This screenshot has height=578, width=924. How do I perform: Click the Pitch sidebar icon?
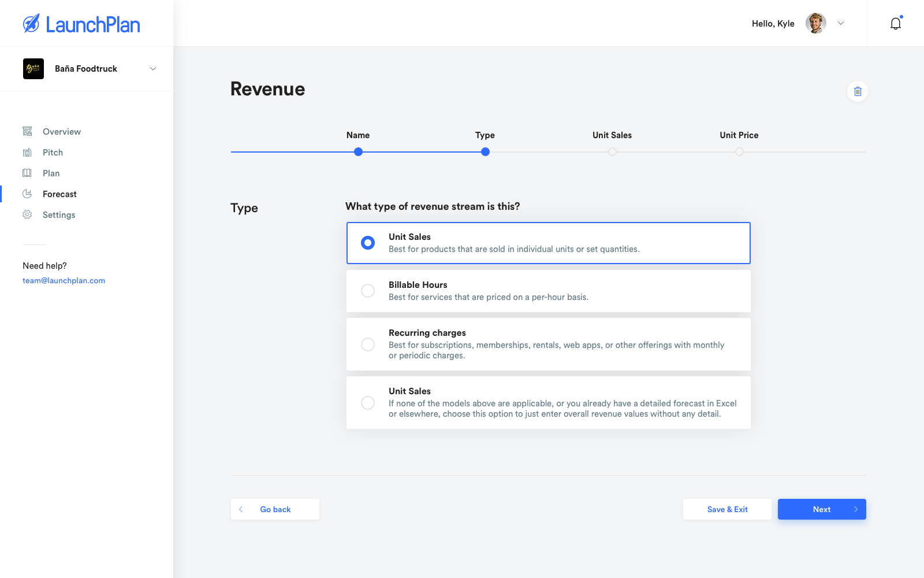click(x=27, y=153)
